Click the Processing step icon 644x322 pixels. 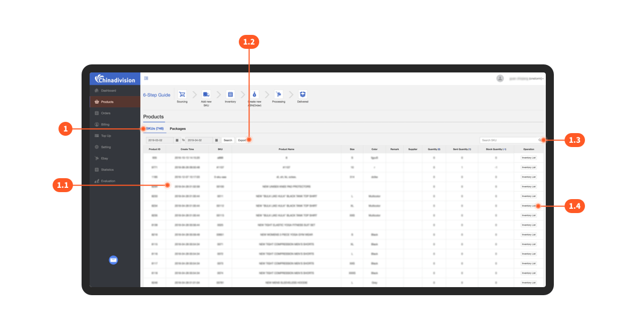tap(279, 94)
